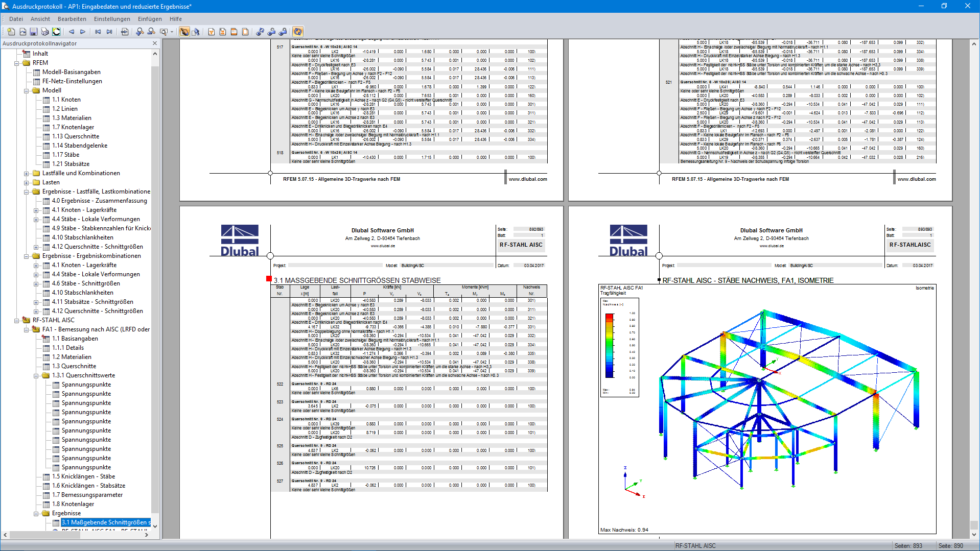Click www.dlubal.com footer on left page

(x=528, y=179)
